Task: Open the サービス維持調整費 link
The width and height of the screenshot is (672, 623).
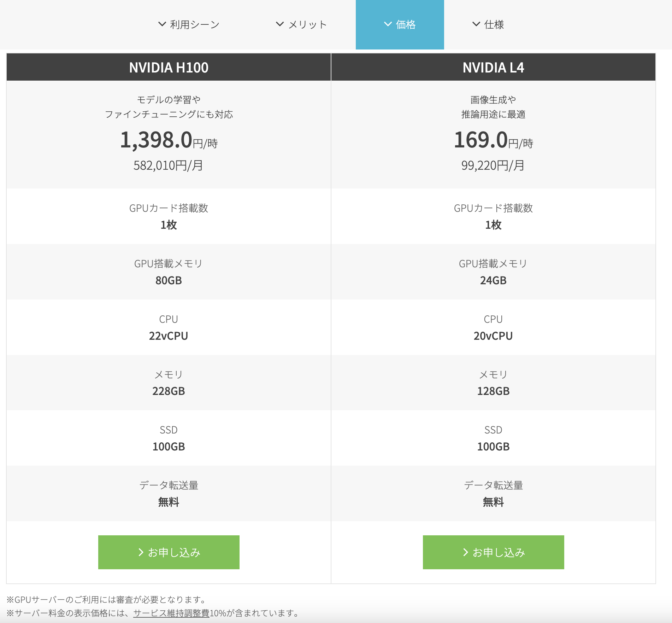Action: (x=171, y=613)
